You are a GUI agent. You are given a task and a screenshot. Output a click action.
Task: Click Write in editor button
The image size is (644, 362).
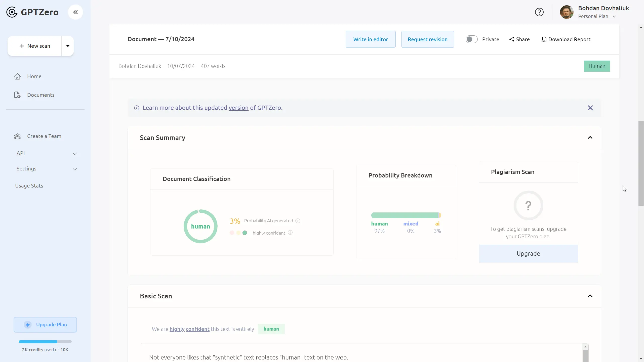pyautogui.click(x=370, y=39)
